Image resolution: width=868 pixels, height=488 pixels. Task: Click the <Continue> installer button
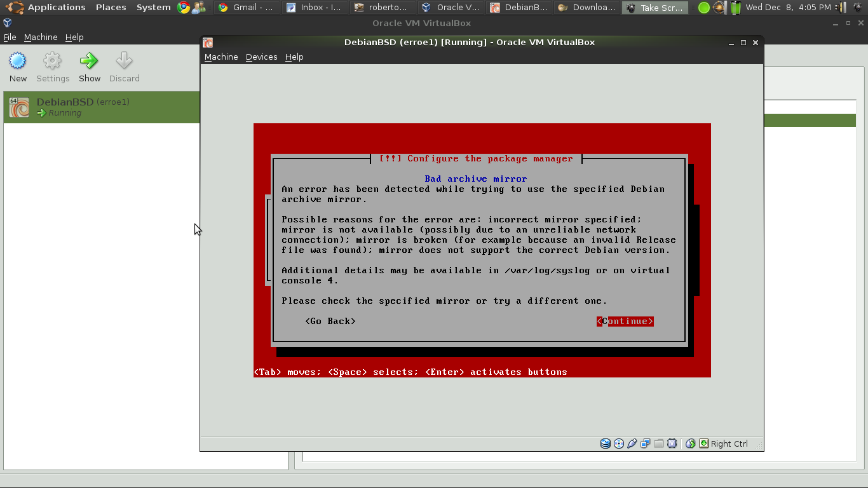[625, 321]
